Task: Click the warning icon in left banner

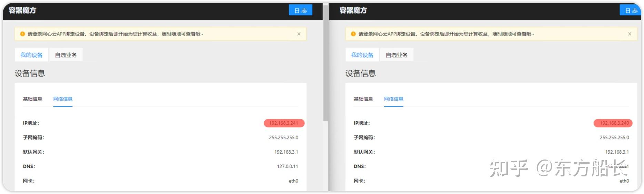Action: 22,34
